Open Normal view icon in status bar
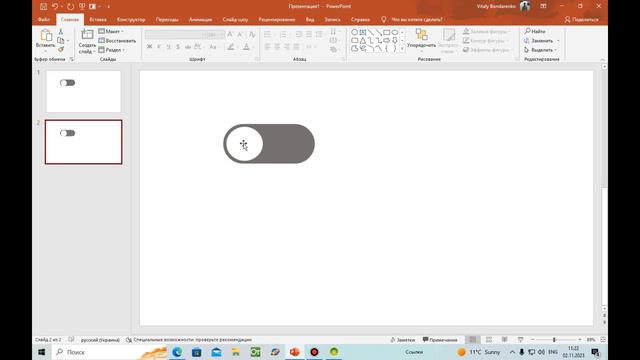Image resolution: width=640 pixels, height=360 pixels. pos(473,340)
